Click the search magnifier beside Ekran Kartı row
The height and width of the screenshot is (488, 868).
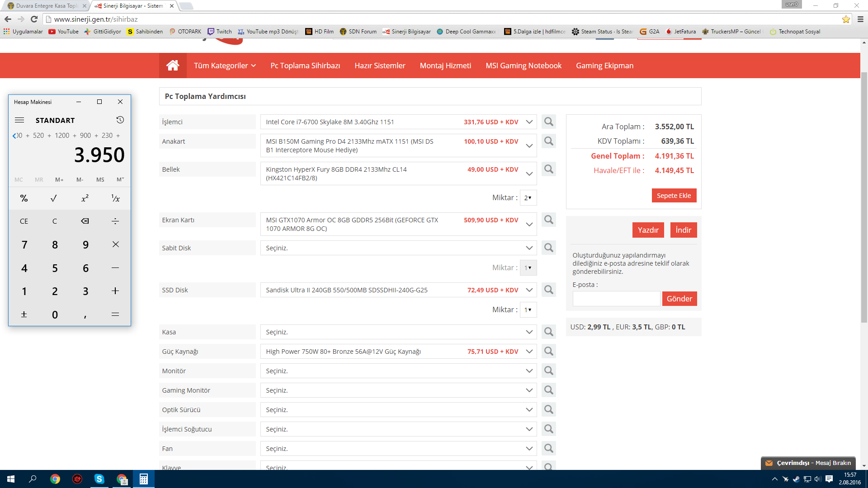point(548,220)
